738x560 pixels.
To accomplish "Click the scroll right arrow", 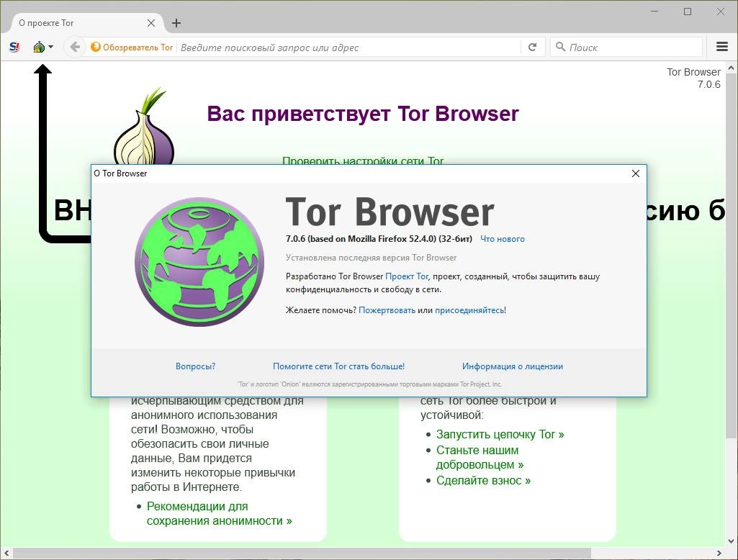I will (719, 553).
